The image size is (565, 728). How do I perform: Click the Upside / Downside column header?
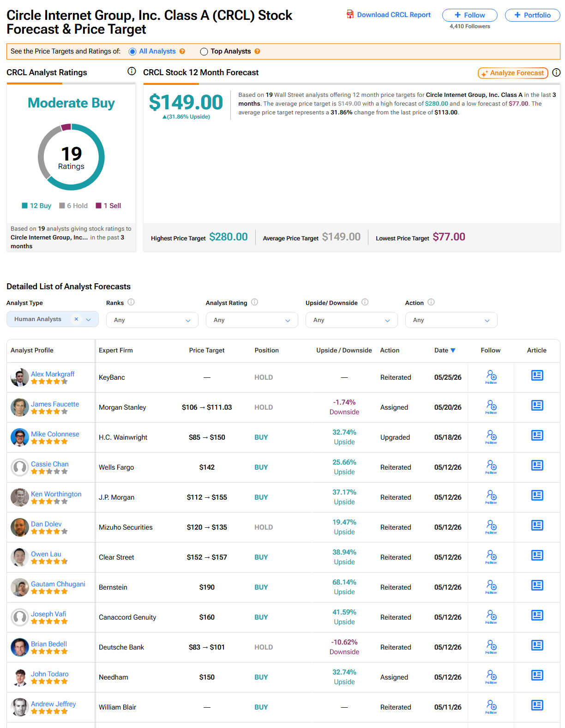tap(344, 350)
